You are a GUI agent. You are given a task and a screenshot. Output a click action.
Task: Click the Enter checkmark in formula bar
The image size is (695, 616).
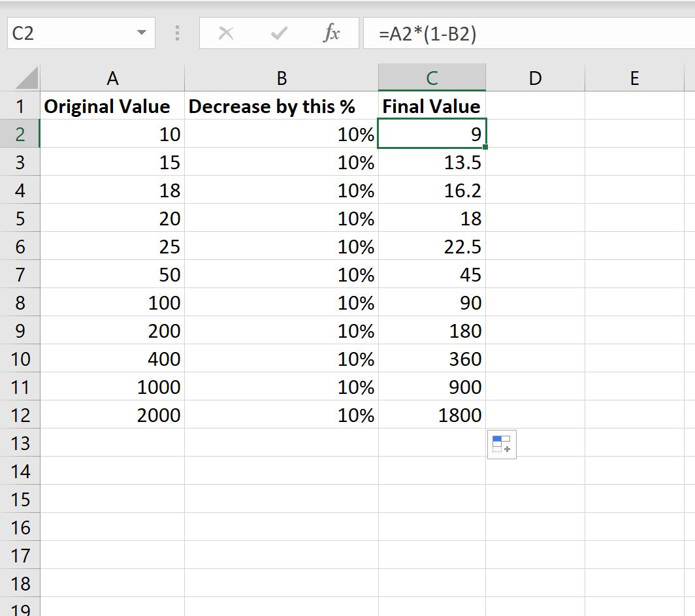(x=278, y=33)
